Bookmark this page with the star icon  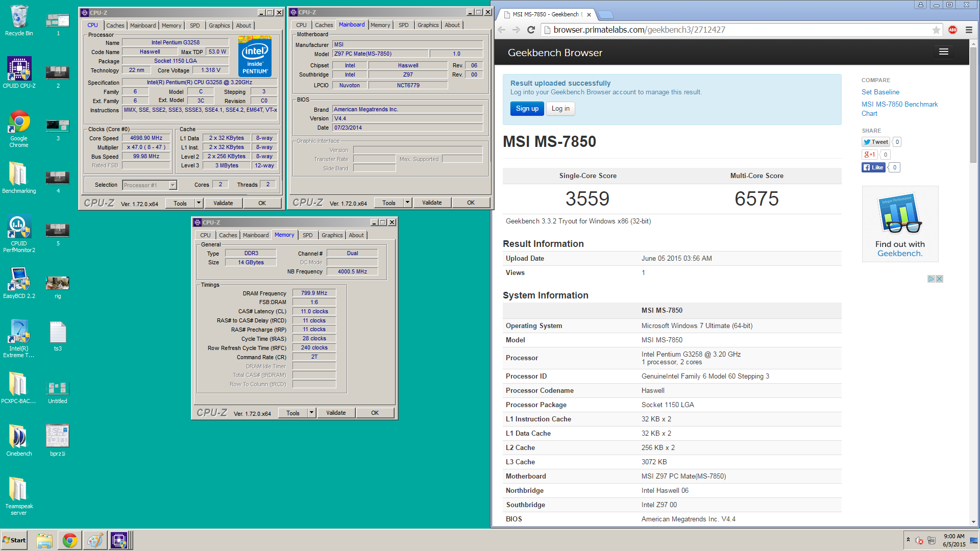pyautogui.click(x=936, y=30)
